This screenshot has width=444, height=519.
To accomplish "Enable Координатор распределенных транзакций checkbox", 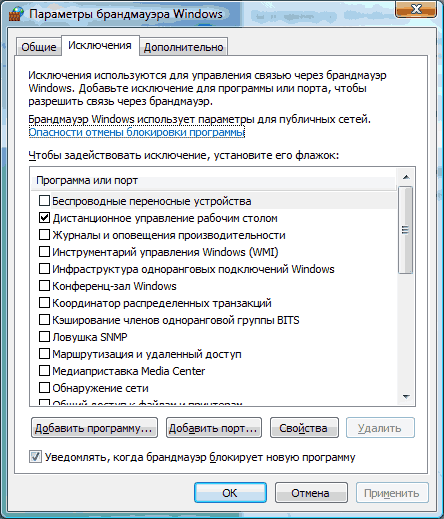I will click(44, 303).
